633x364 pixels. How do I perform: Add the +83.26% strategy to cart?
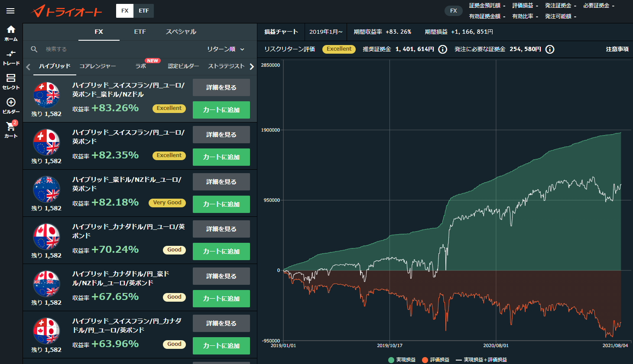221,110
